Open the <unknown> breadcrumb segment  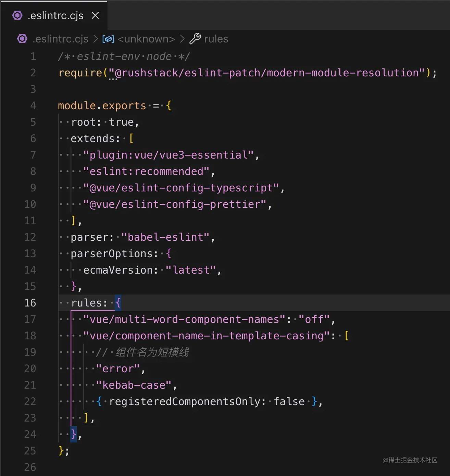(146, 39)
